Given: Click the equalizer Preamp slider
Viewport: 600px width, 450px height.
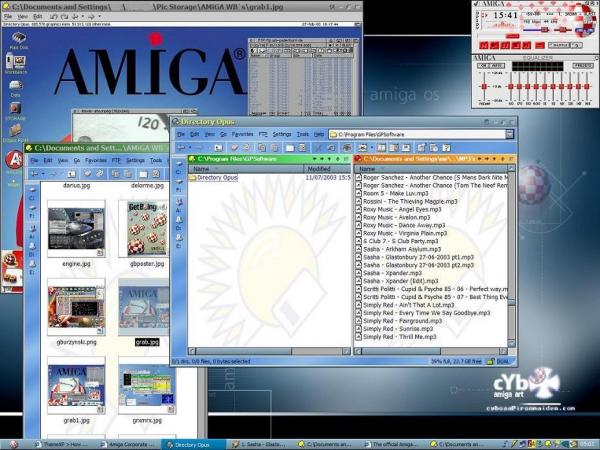Looking at the screenshot, I should (x=484, y=86).
